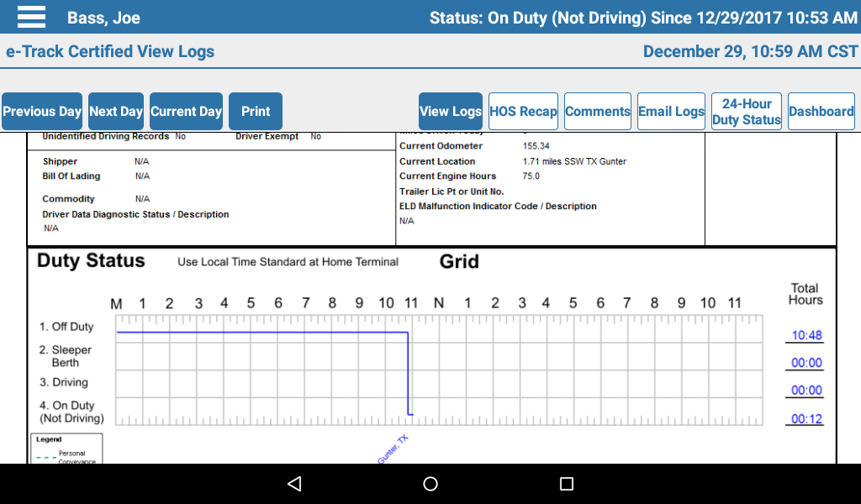Go to Next Day log
The width and height of the screenshot is (861, 504).
(116, 112)
